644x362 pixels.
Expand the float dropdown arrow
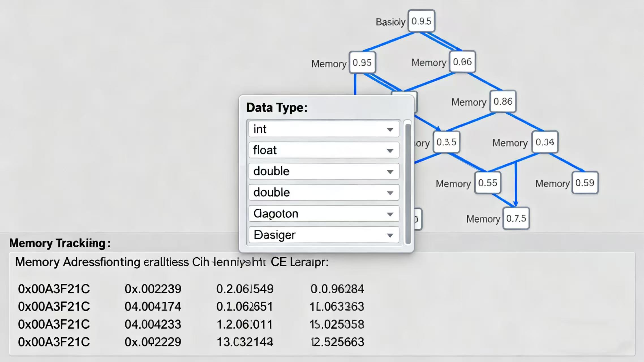390,151
